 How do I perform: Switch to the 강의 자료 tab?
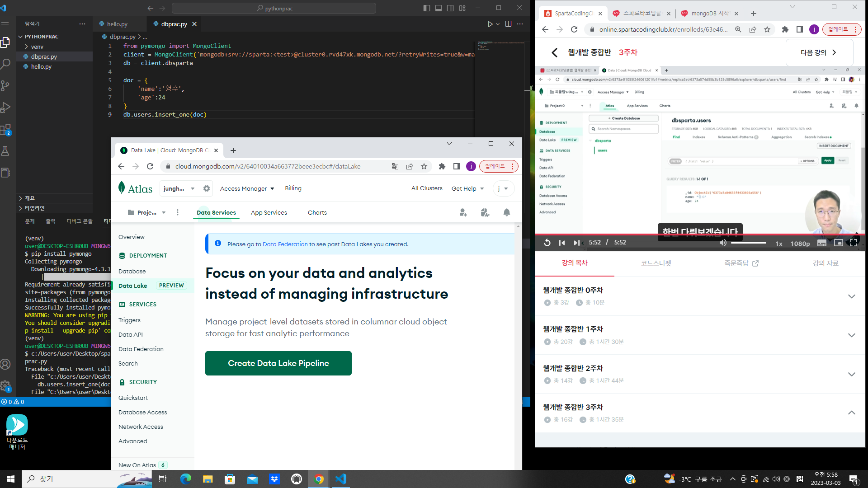pos(826,263)
